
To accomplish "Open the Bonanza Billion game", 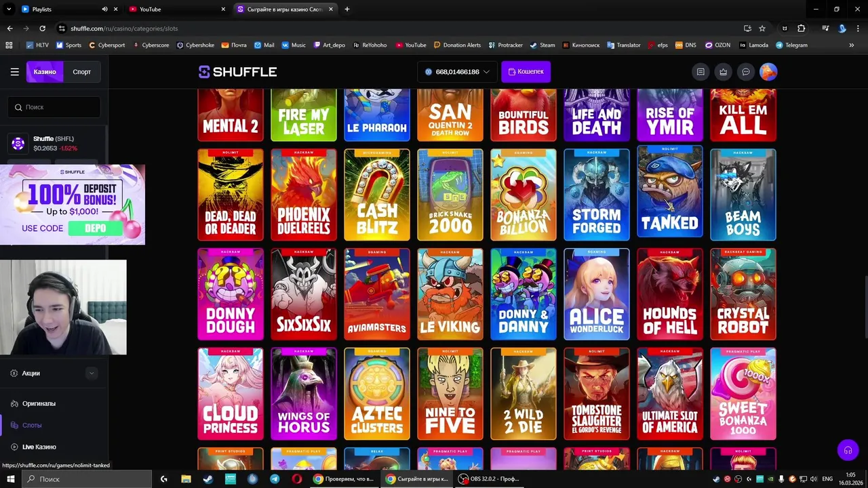I will (524, 195).
